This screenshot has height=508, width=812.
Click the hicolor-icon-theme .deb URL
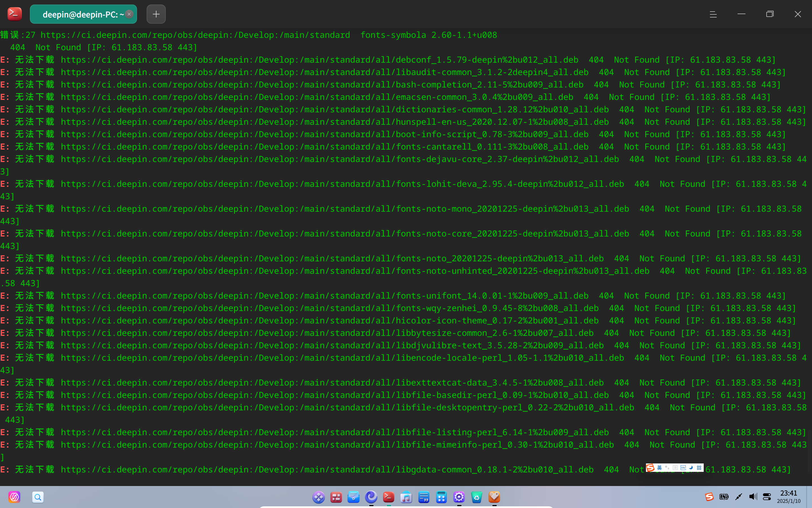(330, 321)
